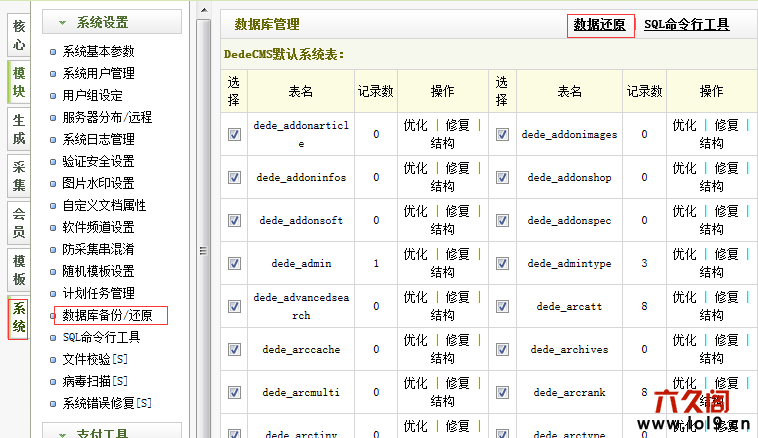This screenshot has width=758, height=438.
Task: Open 系统用户管理 in sidebar
Action: 98,73
